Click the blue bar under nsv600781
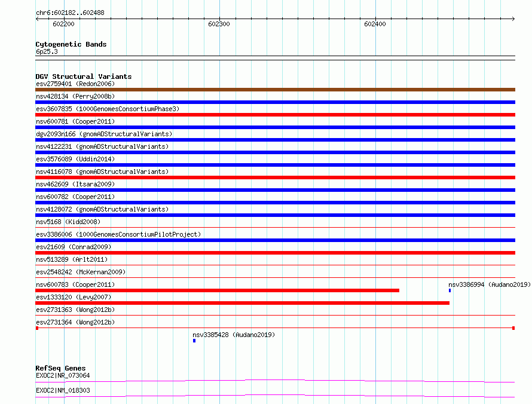This screenshot has height=404, width=532. tap(275, 127)
